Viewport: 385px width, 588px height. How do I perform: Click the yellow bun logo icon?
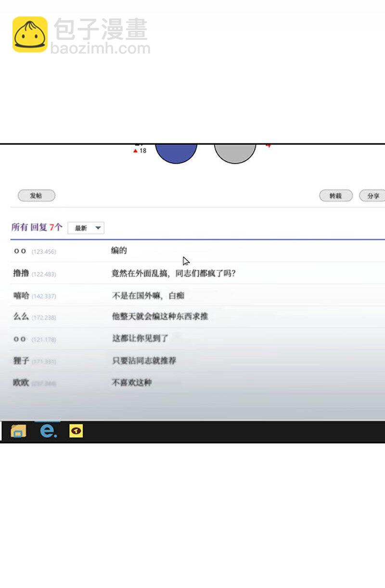30,34
